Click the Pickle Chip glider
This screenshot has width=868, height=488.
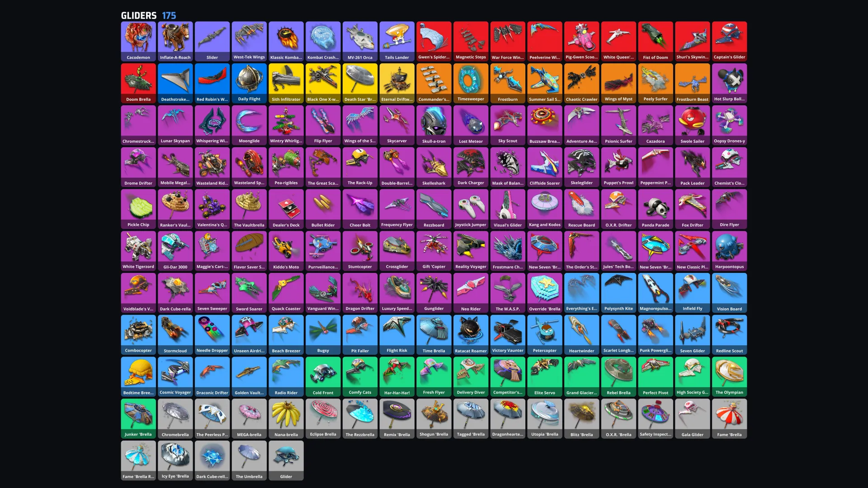[x=138, y=209]
